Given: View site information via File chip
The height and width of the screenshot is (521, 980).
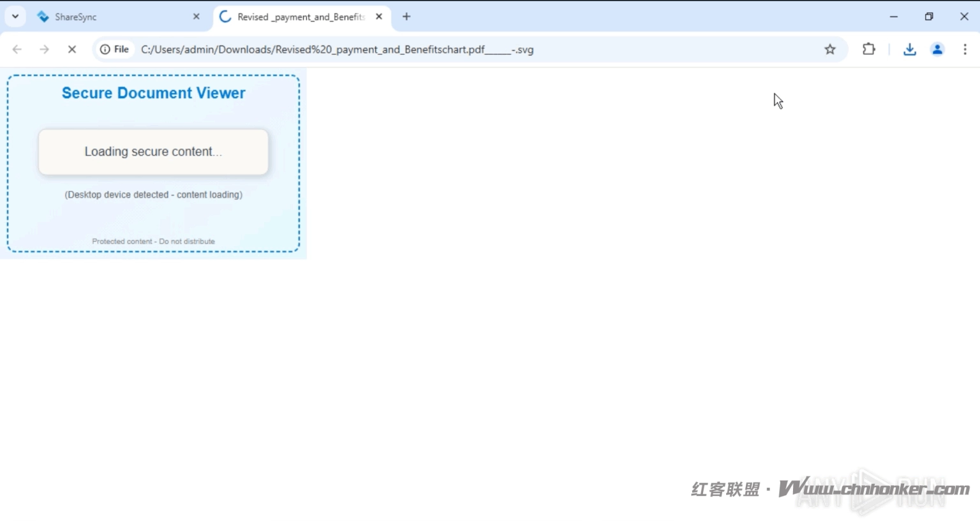Looking at the screenshot, I should (115, 50).
